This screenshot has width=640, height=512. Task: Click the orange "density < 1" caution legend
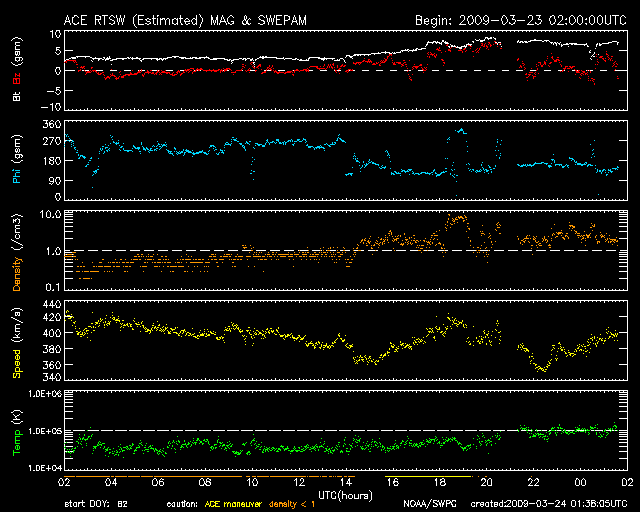pyautogui.click(x=292, y=504)
